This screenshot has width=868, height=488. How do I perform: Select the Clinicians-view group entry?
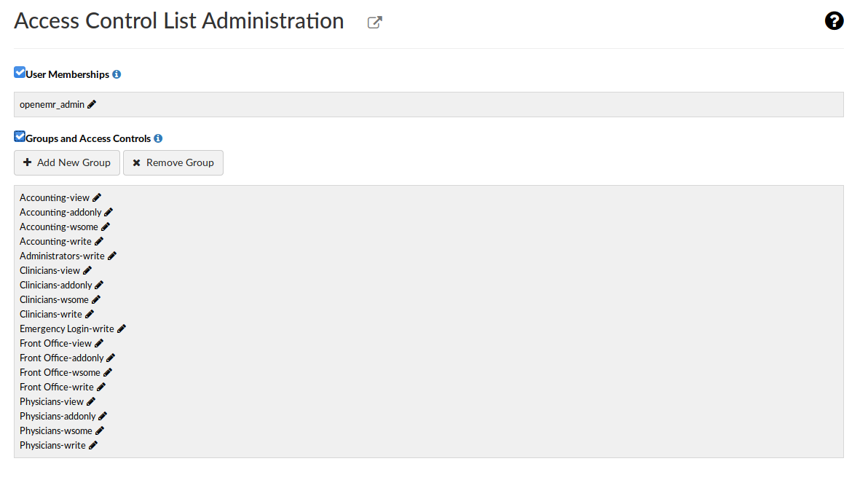pos(50,270)
